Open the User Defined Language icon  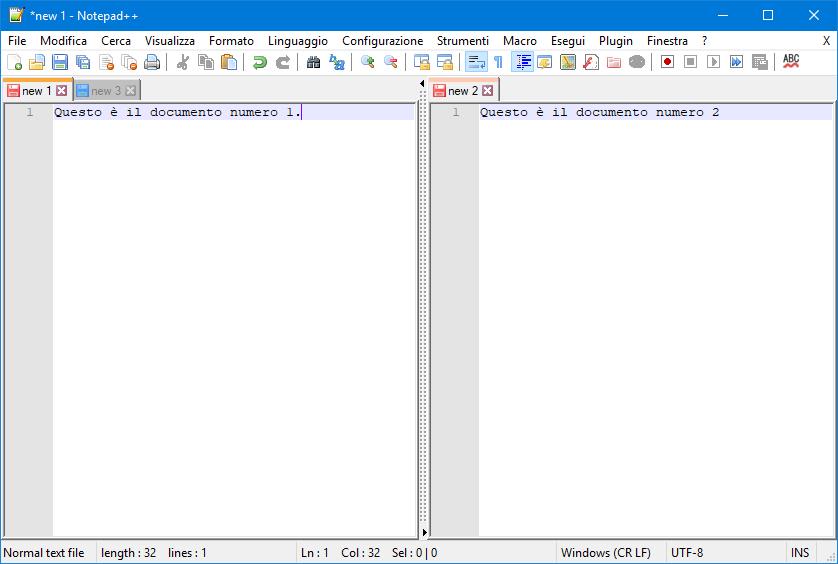click(545, 62)
